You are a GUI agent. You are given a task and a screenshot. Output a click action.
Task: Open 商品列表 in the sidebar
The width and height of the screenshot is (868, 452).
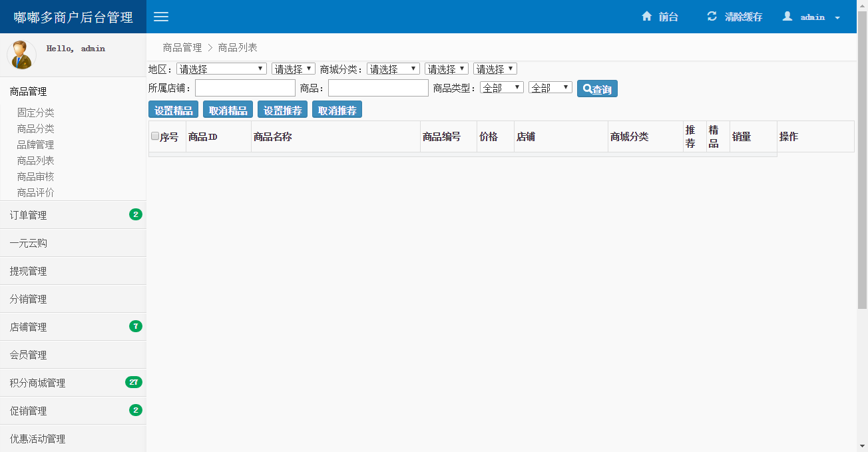click(x=36, y=160)
